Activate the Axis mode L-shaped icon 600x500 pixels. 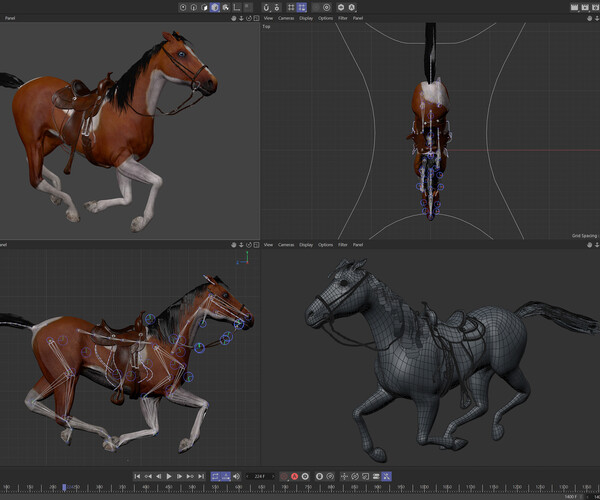[237, 7]
